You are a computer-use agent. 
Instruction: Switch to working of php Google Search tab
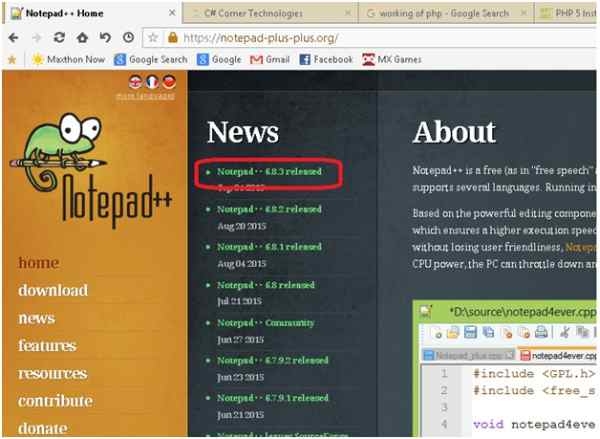tap(446, 13)
